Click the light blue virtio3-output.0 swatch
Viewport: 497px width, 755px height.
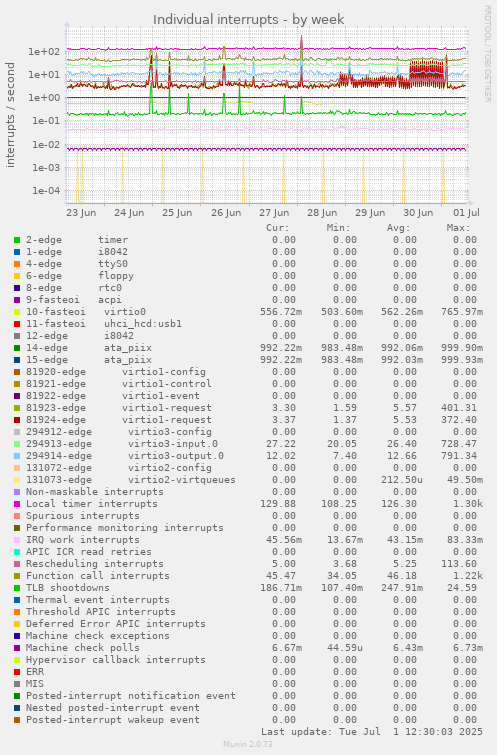[17, 456]
